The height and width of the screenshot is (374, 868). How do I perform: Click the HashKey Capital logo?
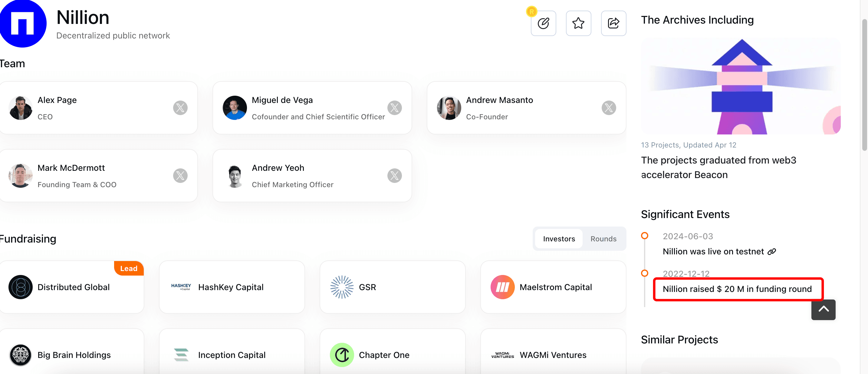181,287
